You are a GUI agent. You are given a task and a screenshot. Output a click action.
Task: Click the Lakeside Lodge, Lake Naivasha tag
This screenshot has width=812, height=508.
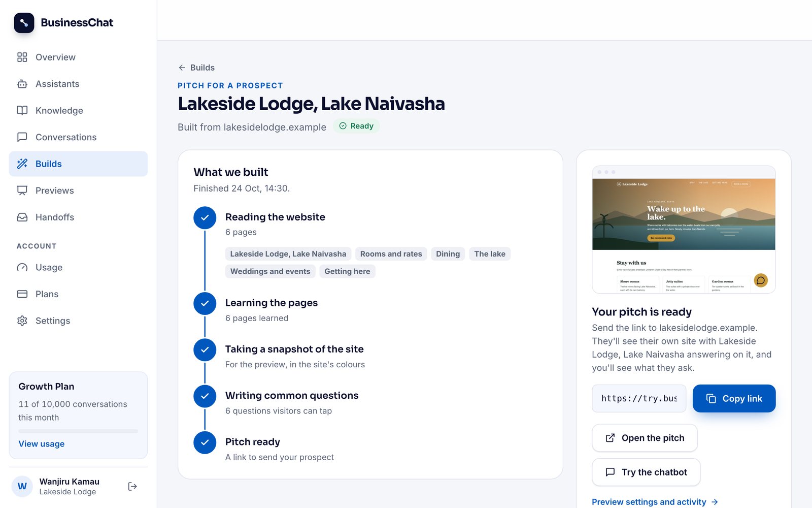288,254
